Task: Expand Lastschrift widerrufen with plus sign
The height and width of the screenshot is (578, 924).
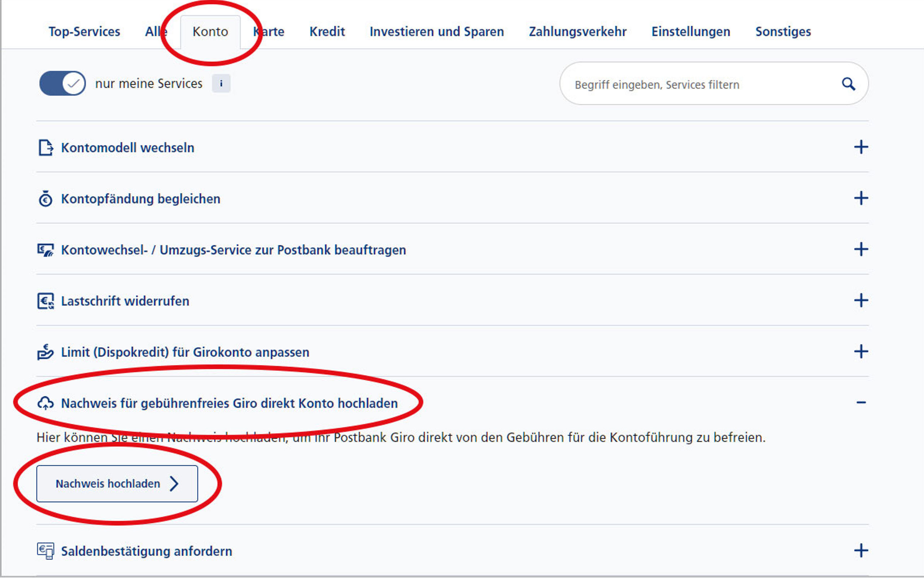Action: pos(861,301)
